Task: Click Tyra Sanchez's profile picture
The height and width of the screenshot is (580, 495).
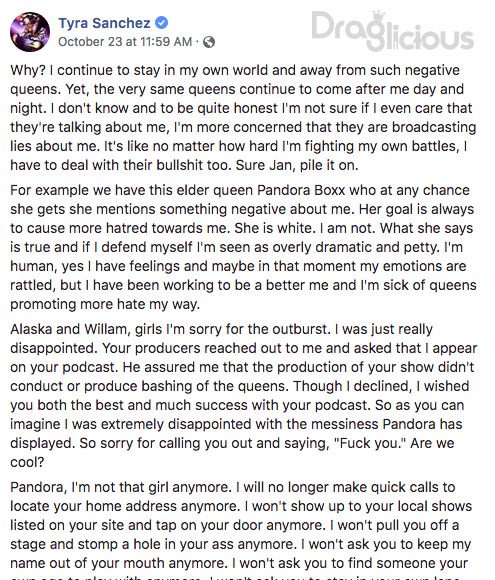Action: [x=30, y=32]
